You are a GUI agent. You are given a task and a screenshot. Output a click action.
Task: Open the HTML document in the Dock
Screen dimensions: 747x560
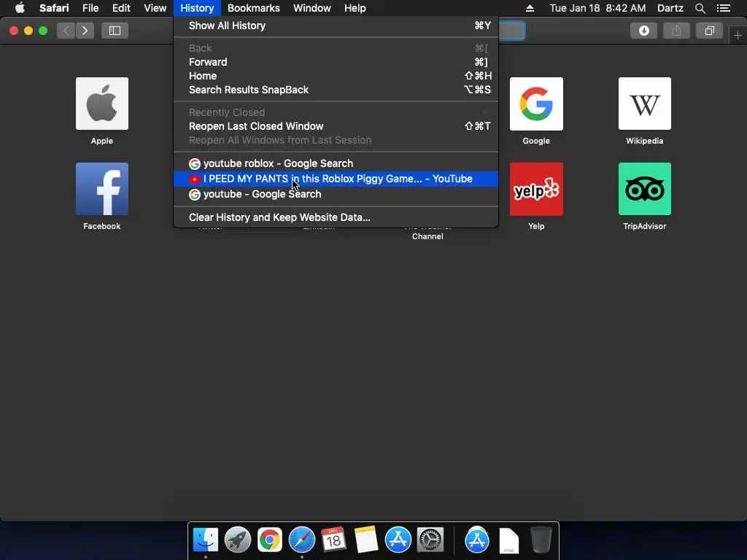(508, 540)
